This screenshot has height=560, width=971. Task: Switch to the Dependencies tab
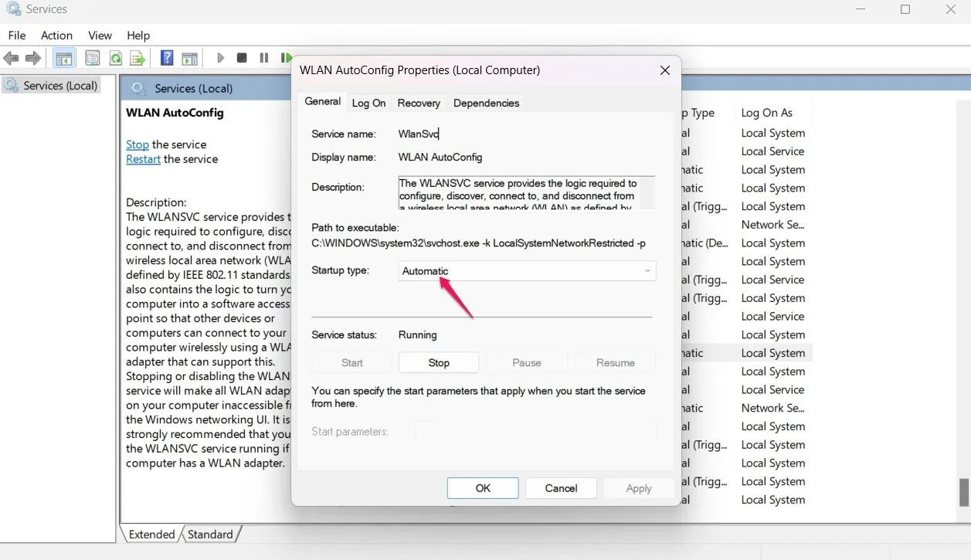486,104
